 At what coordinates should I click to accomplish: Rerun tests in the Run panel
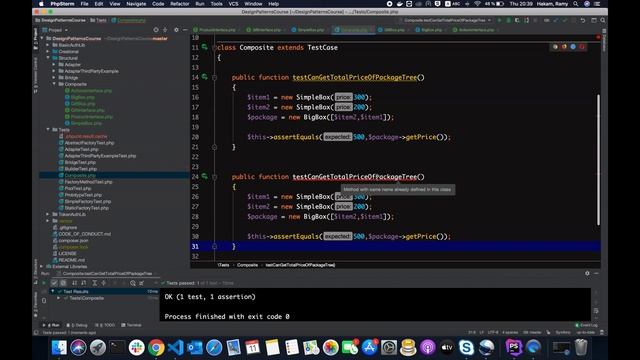[x=44, y=283]
